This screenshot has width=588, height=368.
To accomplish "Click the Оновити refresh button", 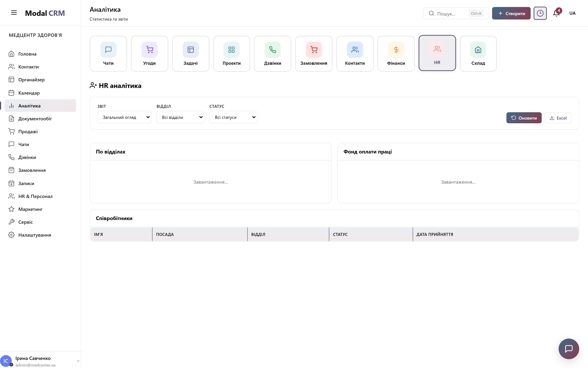I will pyautogui.click(x=524, y=118).
